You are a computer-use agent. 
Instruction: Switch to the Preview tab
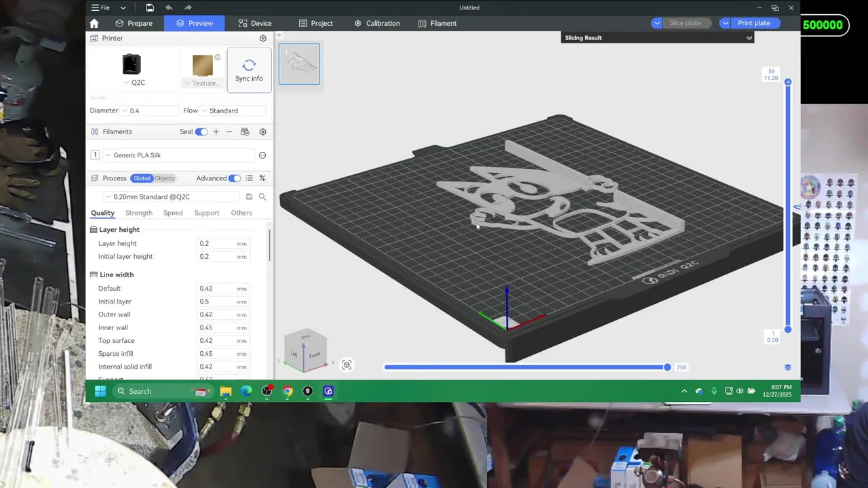[x=194, y=23]
